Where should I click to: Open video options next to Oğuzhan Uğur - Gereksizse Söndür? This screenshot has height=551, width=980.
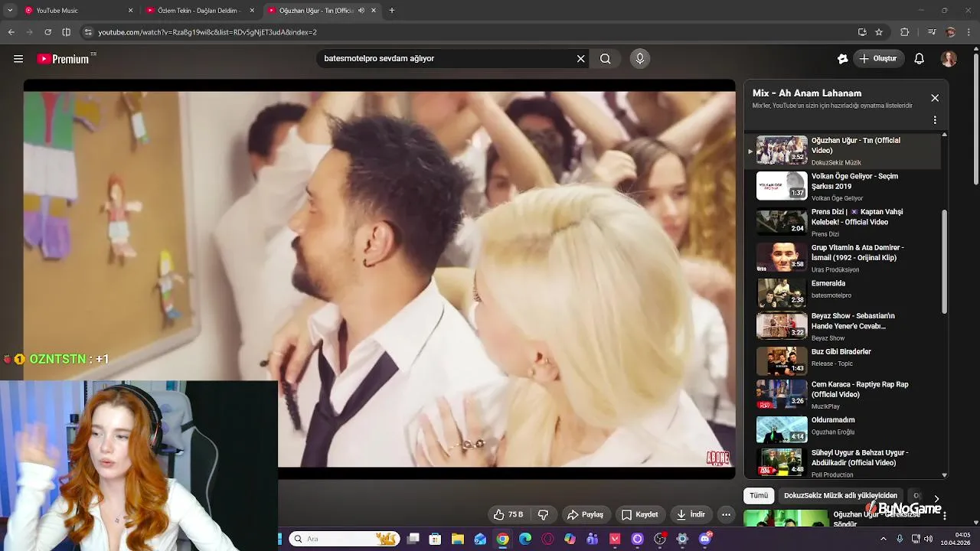tap(945, 516)
